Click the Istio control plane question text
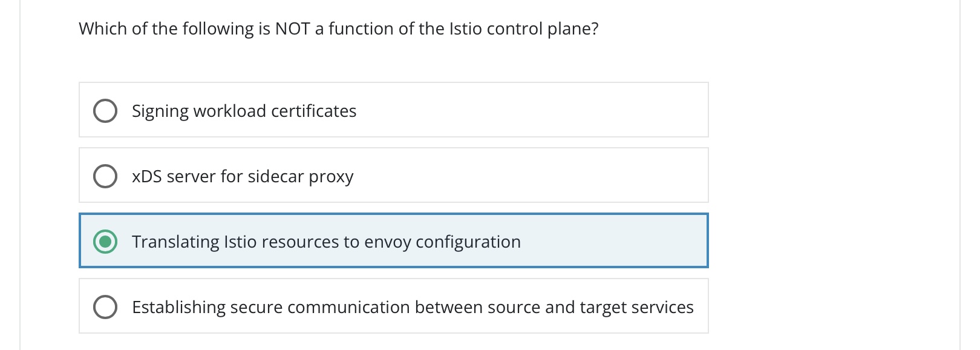 point(338,28)
